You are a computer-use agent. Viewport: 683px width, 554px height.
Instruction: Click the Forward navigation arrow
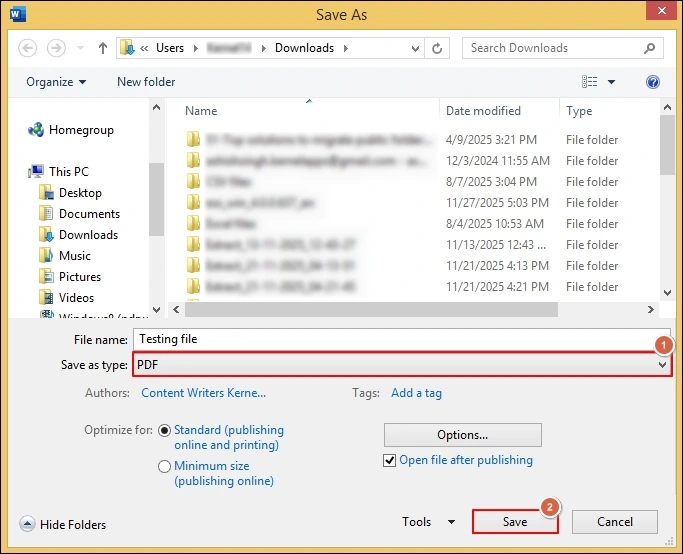[56, 48]
